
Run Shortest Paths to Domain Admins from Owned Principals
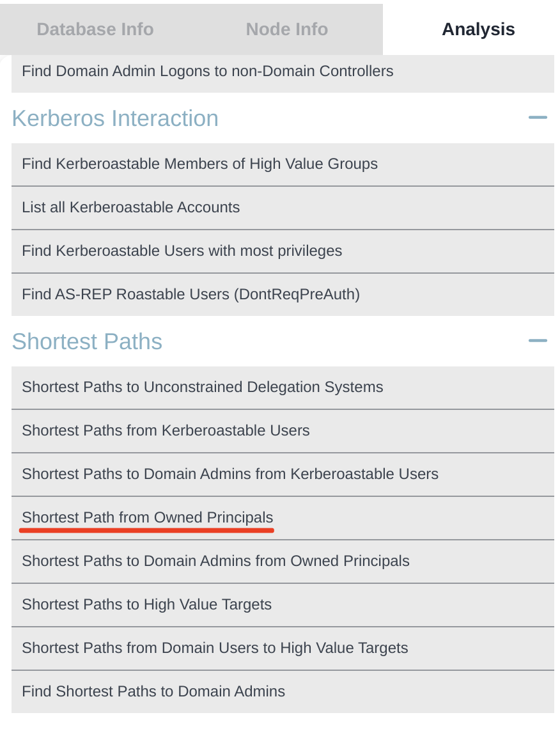click(x=215, y=561)
